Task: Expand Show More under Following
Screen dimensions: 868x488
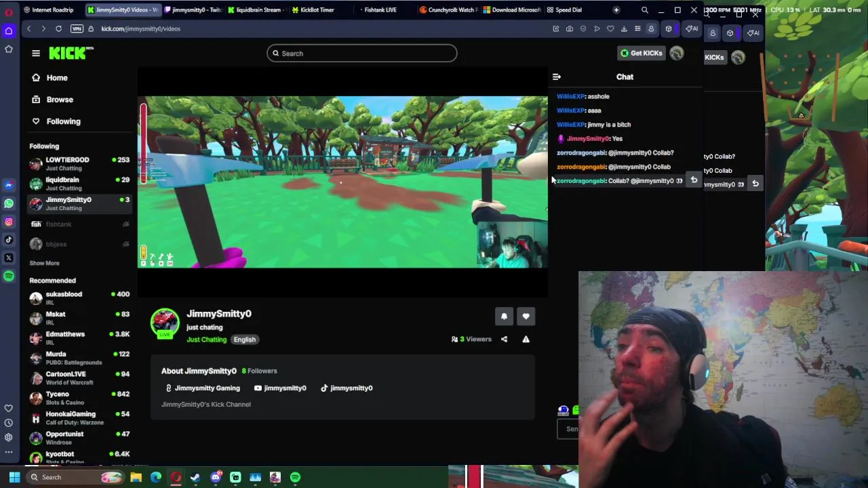Action: pyautogui.click(x=44, y=263)
